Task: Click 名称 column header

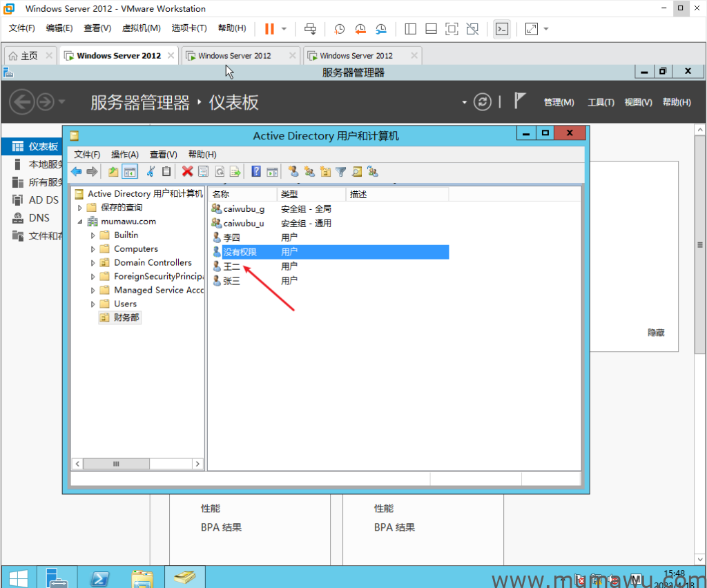Action: coord(243,194)
